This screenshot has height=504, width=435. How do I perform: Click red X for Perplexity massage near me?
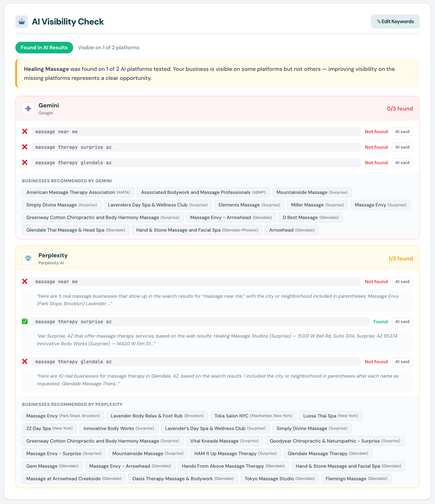tap(25, 281)
